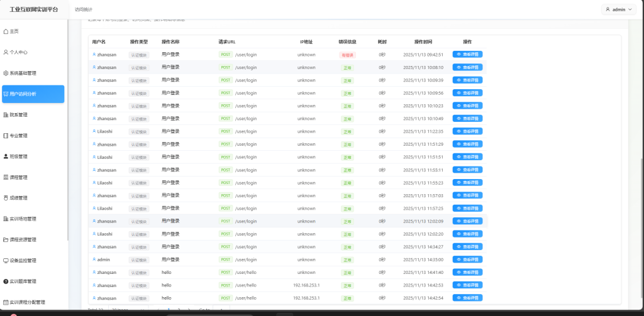Click the home icon beside 主页
This screenshot has height=316, width=644.
(6, 31)
